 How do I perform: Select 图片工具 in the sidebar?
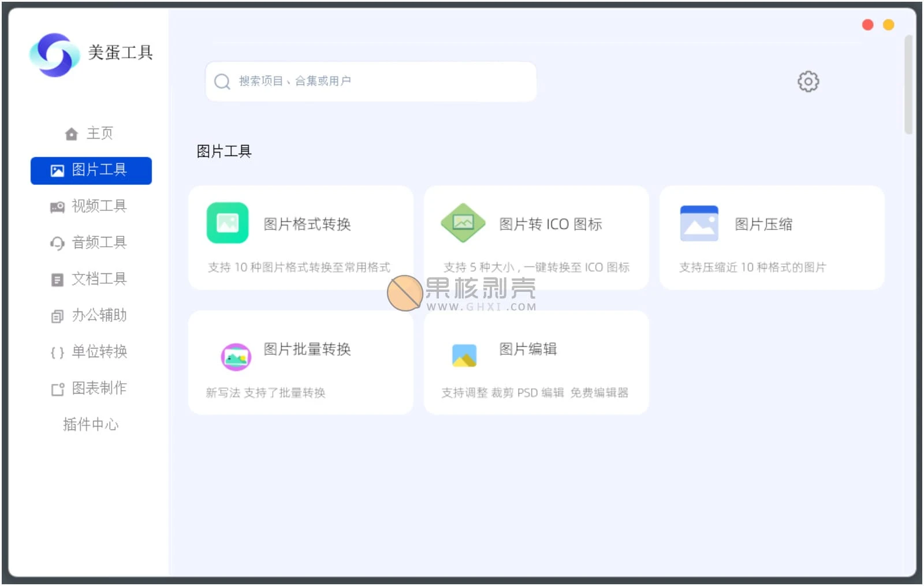point(91,170)
